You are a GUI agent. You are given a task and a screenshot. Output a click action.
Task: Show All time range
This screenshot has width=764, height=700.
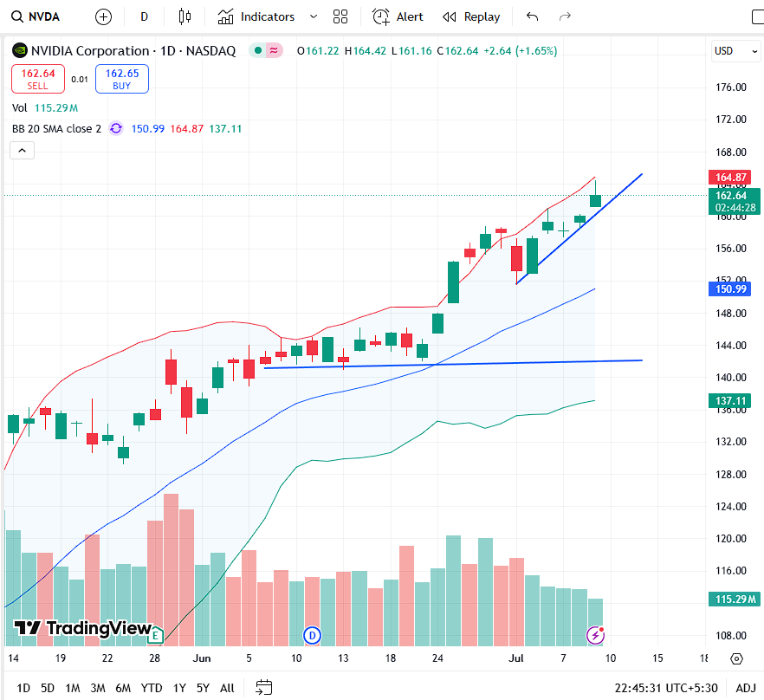pyautogui.click(x=227, y=688)
